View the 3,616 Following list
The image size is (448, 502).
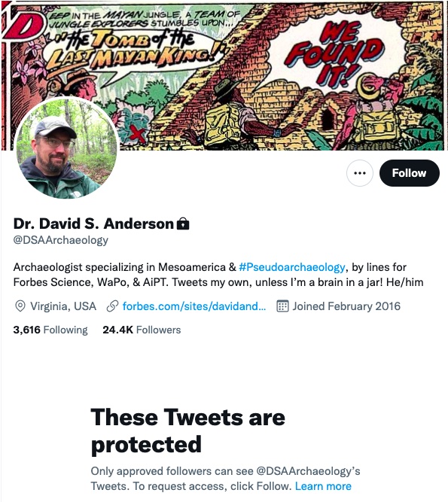(50, 330)
